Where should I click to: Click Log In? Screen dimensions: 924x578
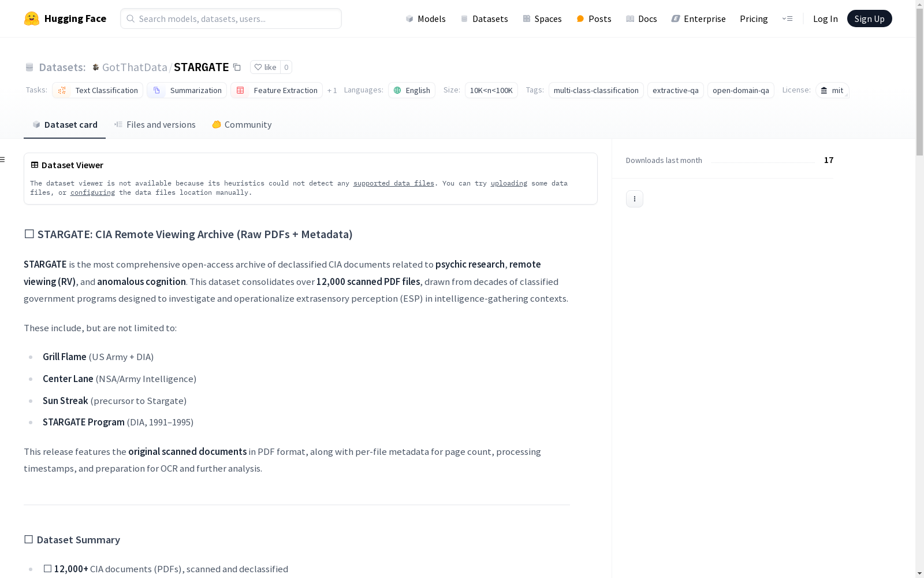[825, 18]
